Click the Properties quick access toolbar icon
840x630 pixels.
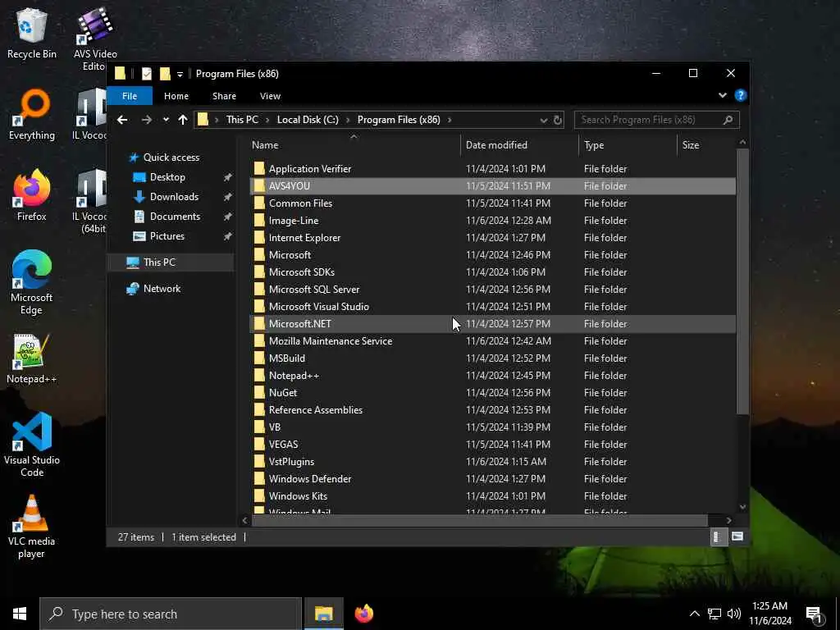[147, 74]
